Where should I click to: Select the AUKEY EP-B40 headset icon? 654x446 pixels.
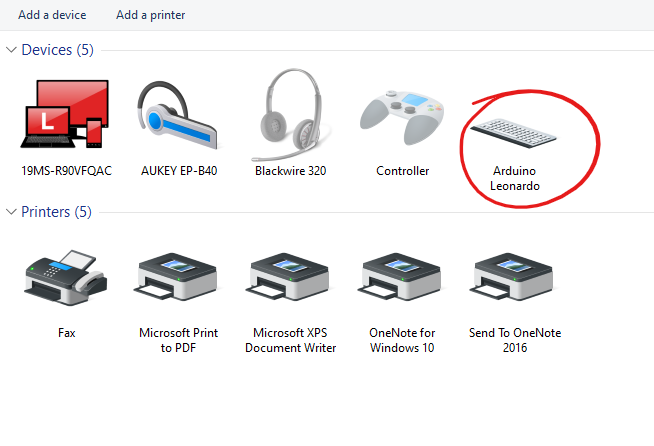178,115
